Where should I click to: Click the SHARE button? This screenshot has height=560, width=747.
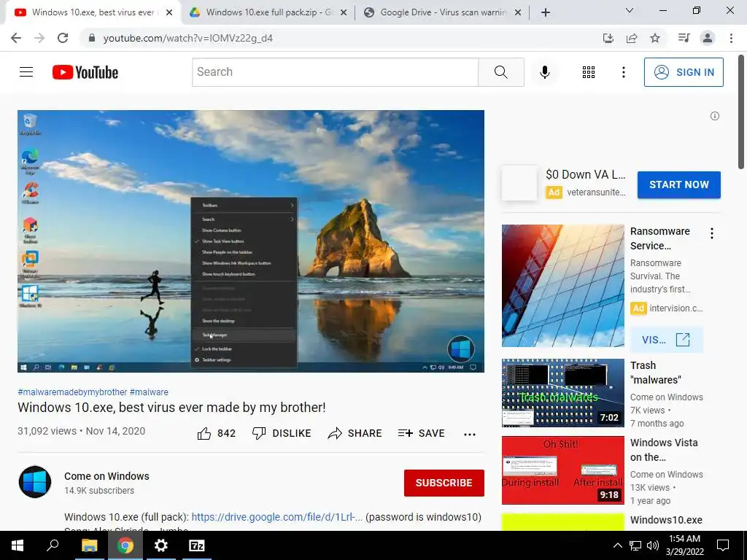[355, 433]
